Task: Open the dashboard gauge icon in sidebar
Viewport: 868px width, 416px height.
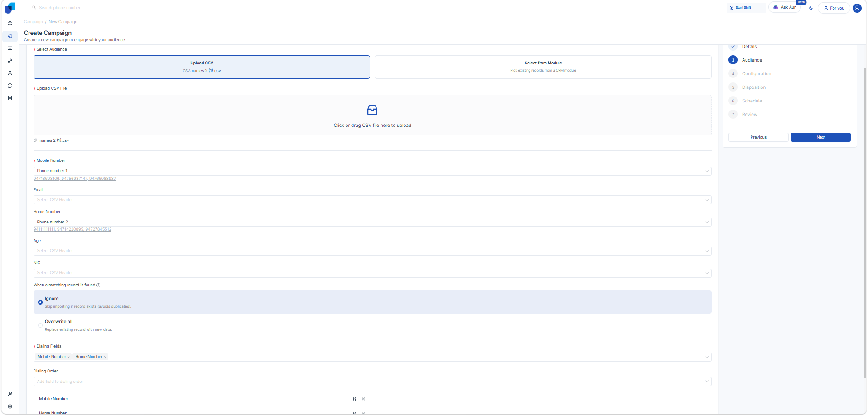Action: (x=10, y=23)
